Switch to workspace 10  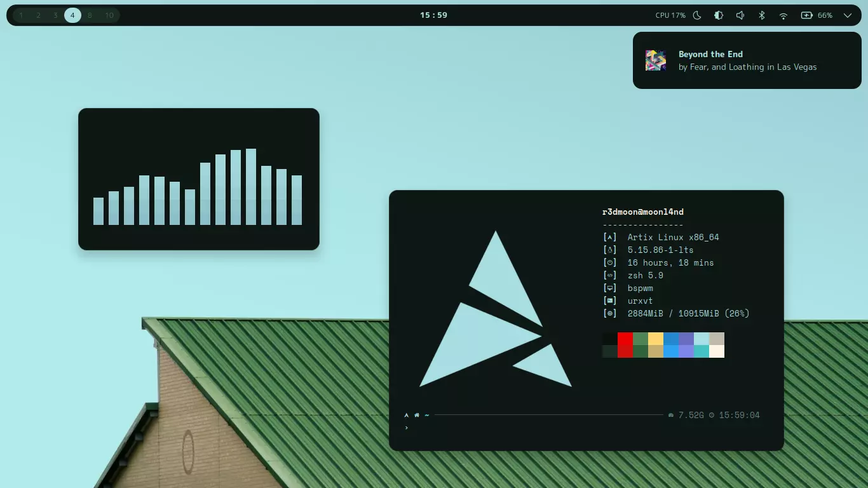tap(109, 15)
